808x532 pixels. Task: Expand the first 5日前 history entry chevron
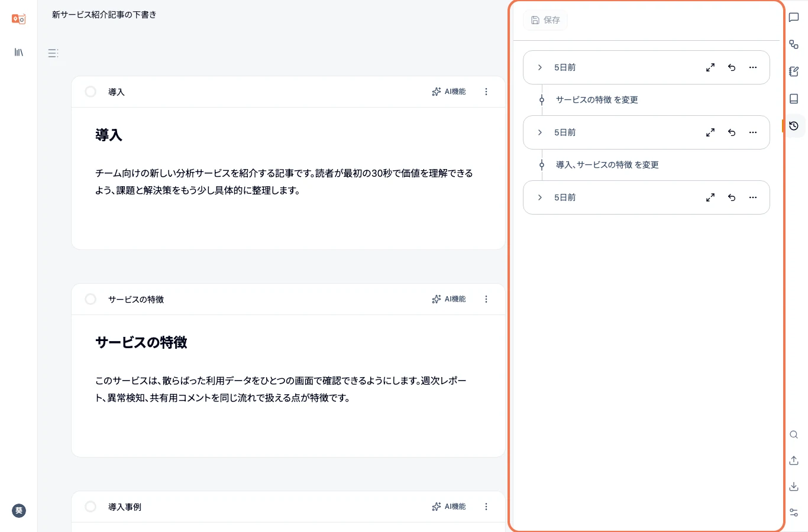540,67
